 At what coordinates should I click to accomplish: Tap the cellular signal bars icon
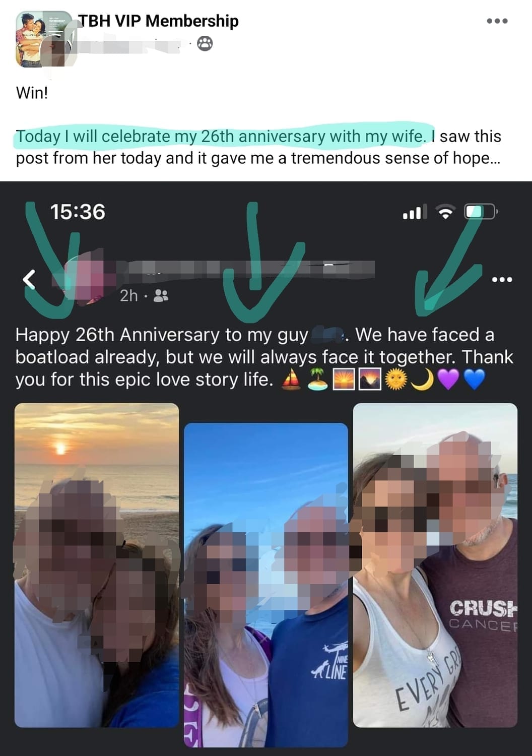pos(415,212)
